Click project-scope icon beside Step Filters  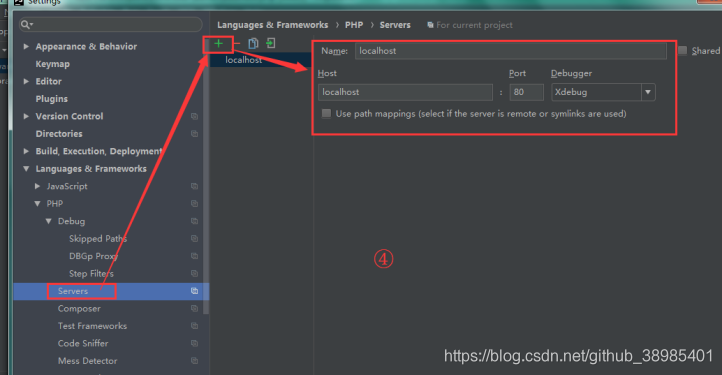pos(194,274)
